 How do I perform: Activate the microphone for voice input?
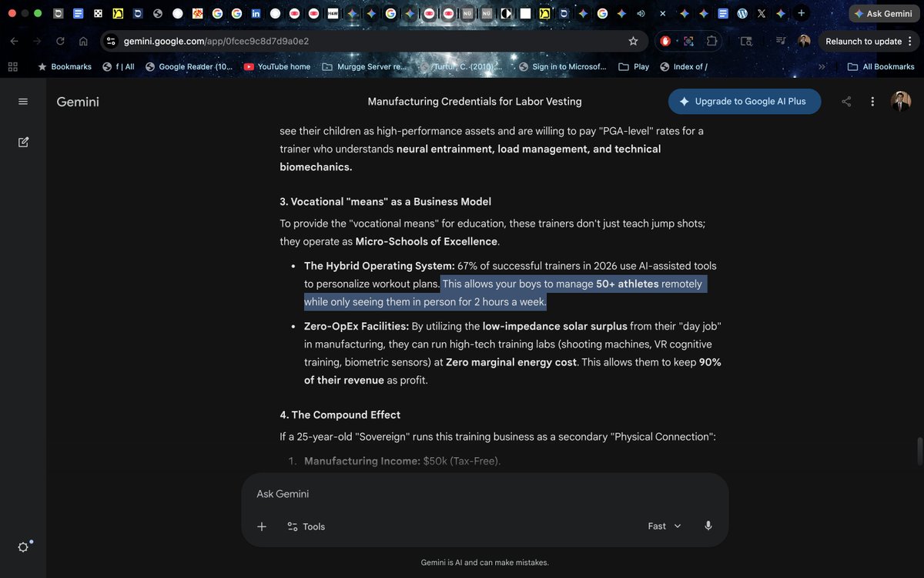(708, 526)
